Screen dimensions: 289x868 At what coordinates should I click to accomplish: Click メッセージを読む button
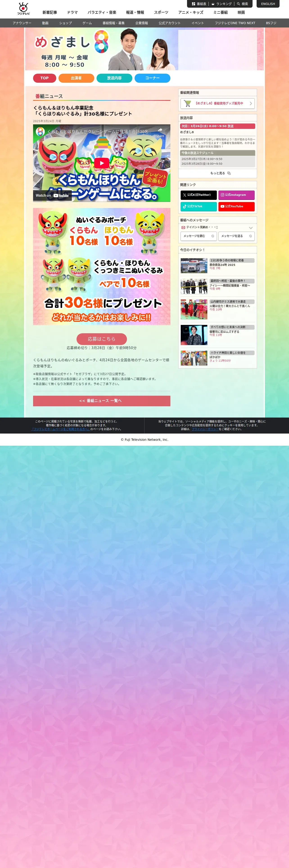pyautogui.click(x=199, y=236)
